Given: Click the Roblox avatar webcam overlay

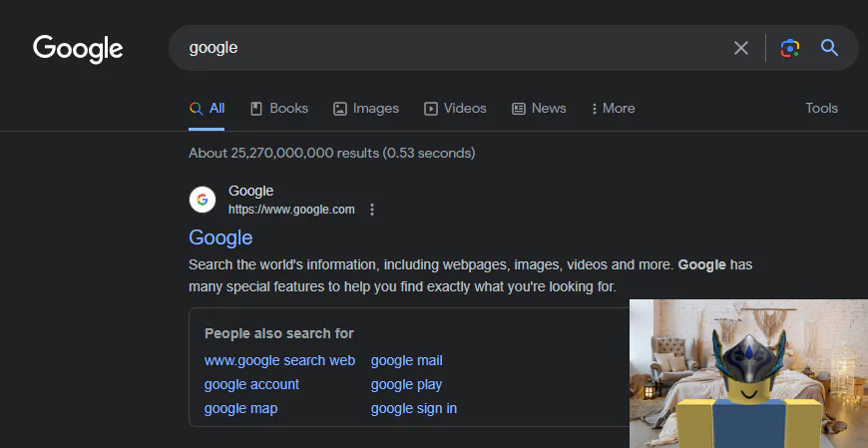Looking at the screenshot, I should (x=748, y=374).
